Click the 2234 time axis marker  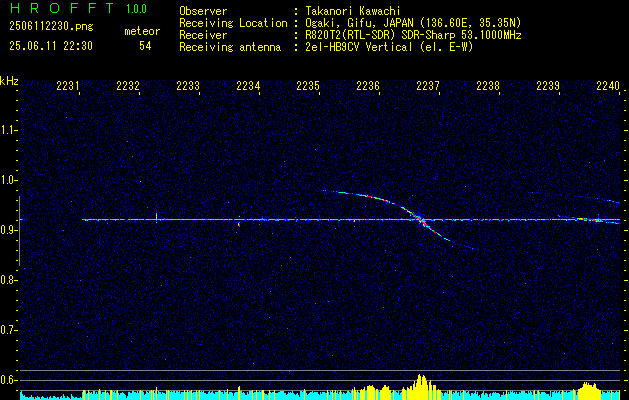(248, 86)
